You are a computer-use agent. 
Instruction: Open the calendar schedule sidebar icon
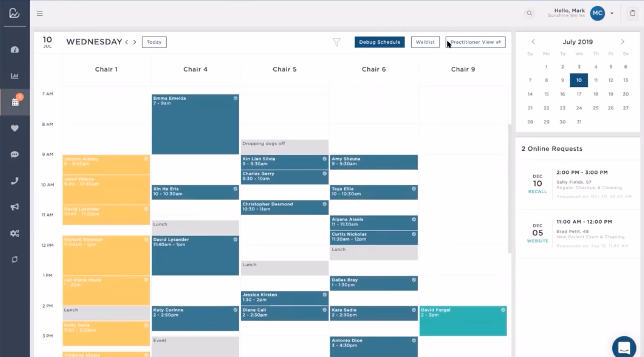coord(15,102)
